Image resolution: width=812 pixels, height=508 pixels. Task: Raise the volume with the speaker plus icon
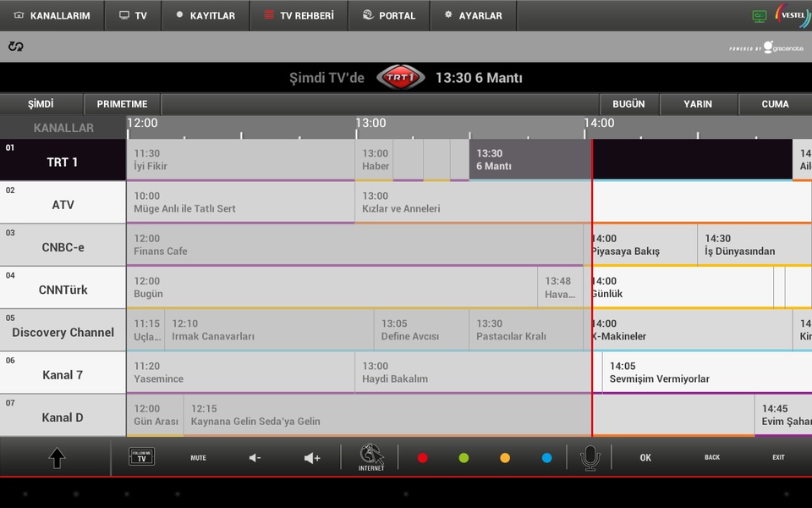point(312,458)
